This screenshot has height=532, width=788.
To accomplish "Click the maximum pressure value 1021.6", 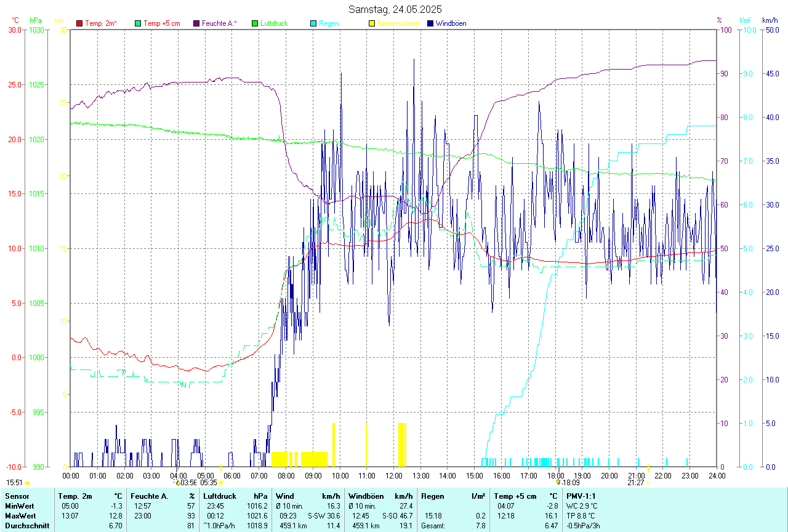I will [257, 516].
